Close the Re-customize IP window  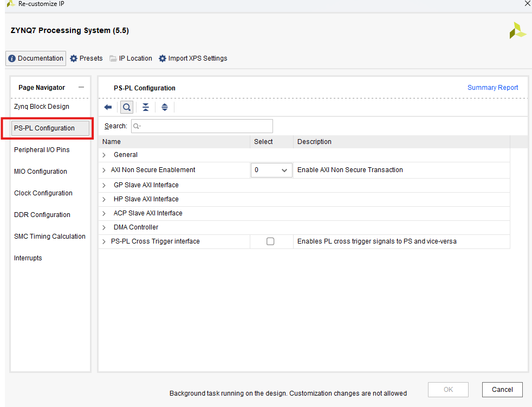click(528, 3)
